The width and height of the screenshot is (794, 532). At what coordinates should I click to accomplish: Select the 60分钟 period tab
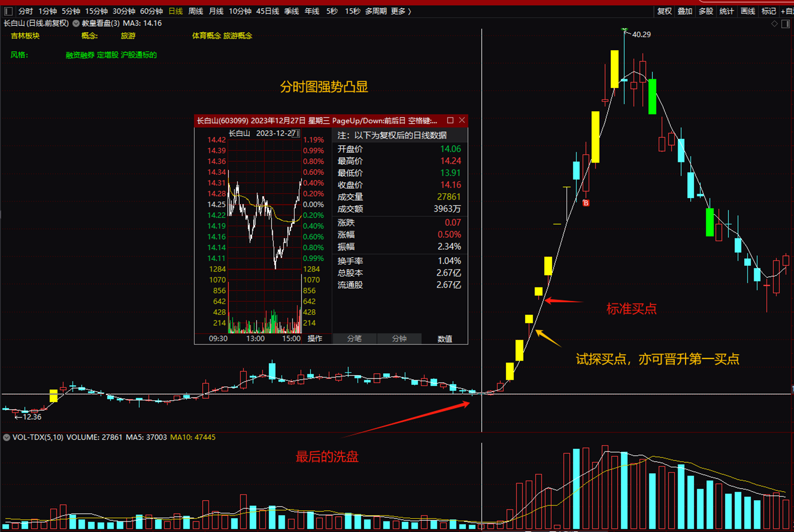click(151, 11)
